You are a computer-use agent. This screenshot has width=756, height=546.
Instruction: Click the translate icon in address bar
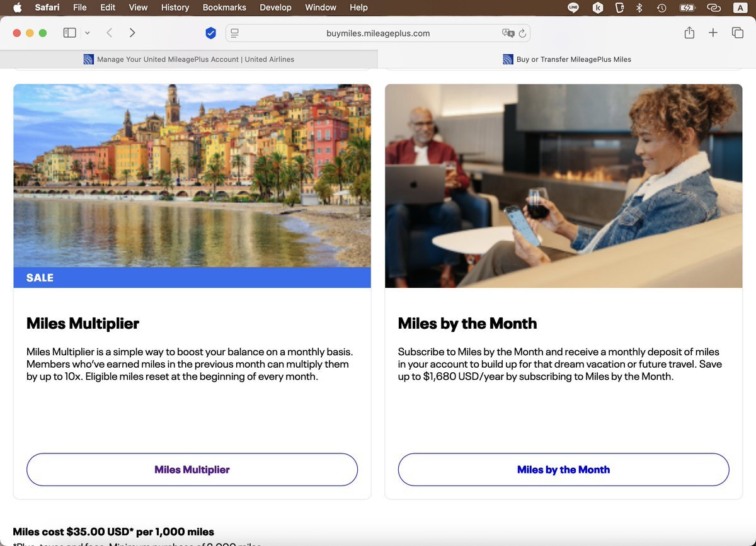pos(508,33)
